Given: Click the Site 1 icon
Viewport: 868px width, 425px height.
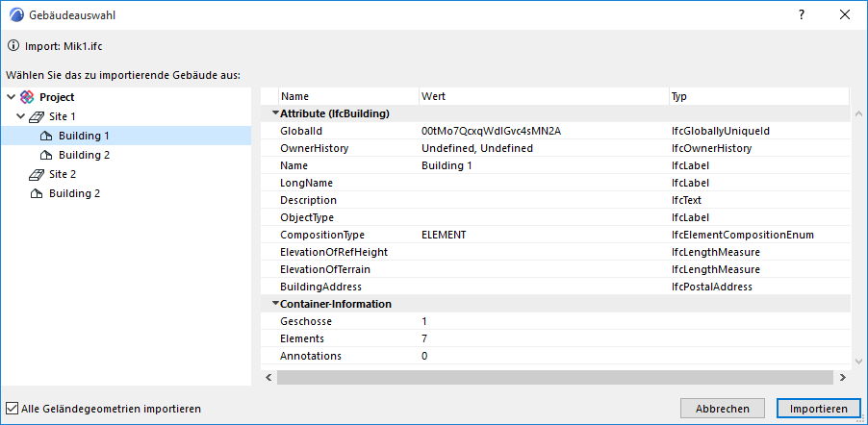Looking at the screenshot, I should coord(38,116).
